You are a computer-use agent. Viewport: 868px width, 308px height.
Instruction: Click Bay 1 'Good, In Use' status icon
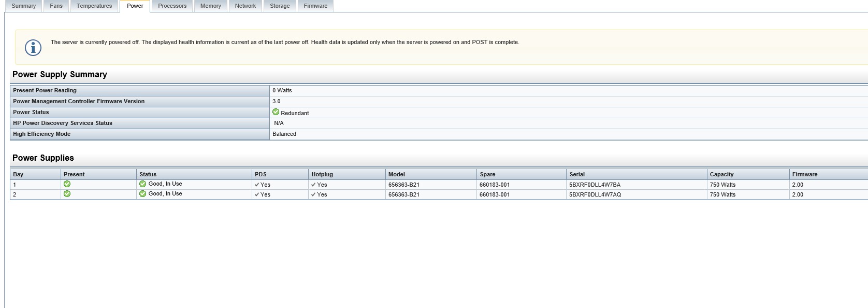coord(142,184)
